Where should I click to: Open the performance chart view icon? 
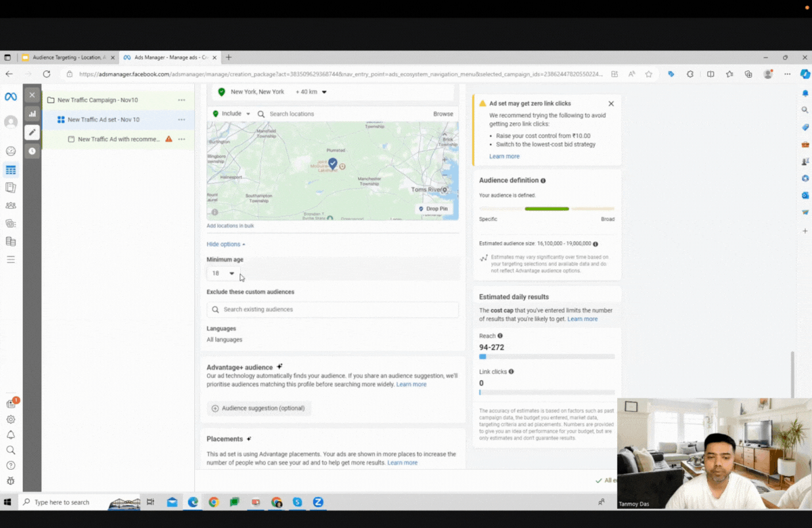(x=32, y=114)
